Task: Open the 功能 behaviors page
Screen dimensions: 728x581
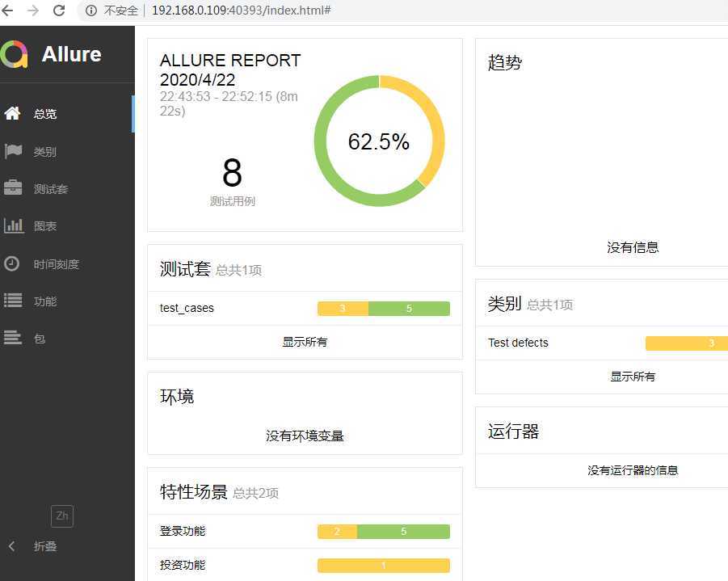Action: 67,301
